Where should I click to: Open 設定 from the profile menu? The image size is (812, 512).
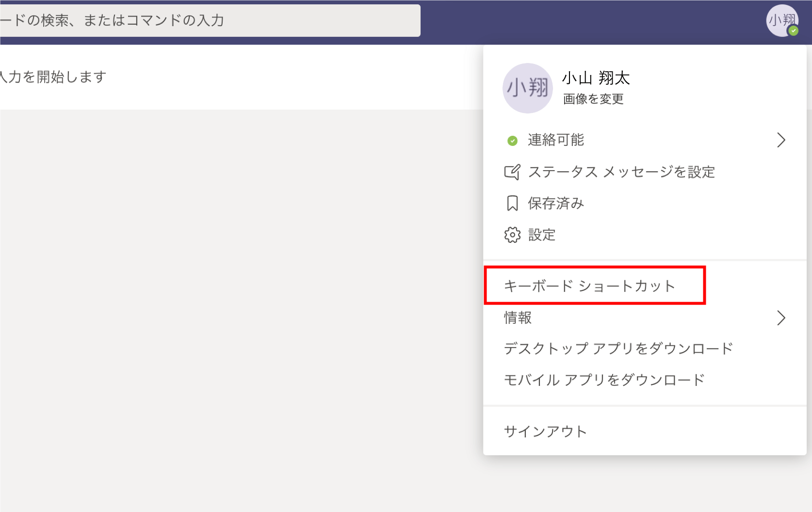coord(542,235)
